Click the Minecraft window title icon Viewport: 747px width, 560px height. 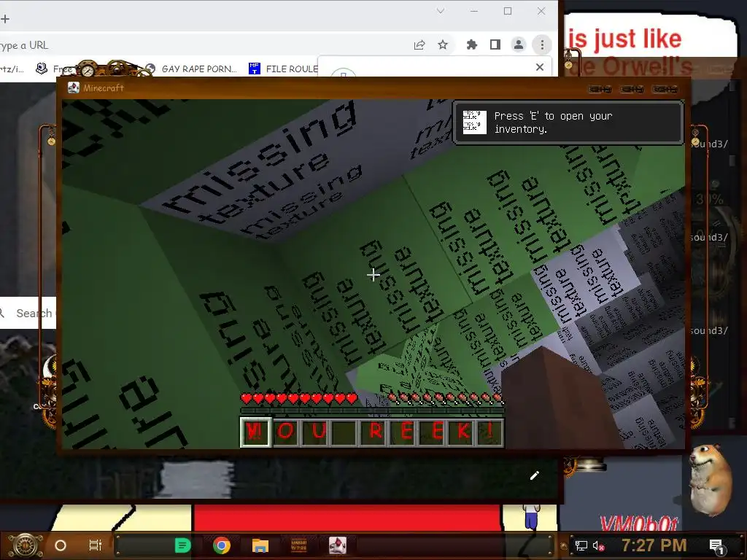pyautogui.click(x=74, y=87)
